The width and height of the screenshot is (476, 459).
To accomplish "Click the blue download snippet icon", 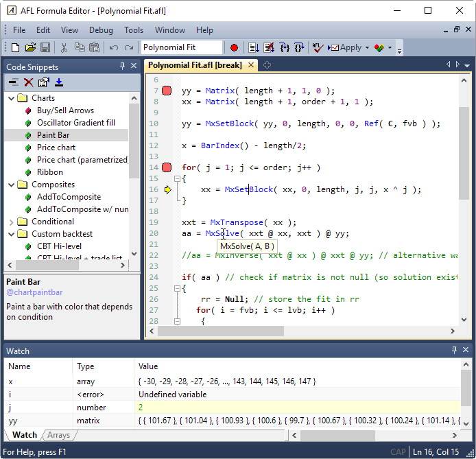I will 59,82.
